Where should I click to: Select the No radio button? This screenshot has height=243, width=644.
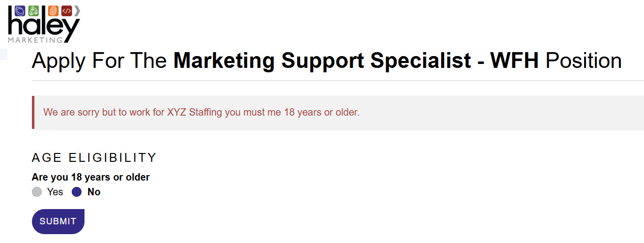click(x=77, y=192)
